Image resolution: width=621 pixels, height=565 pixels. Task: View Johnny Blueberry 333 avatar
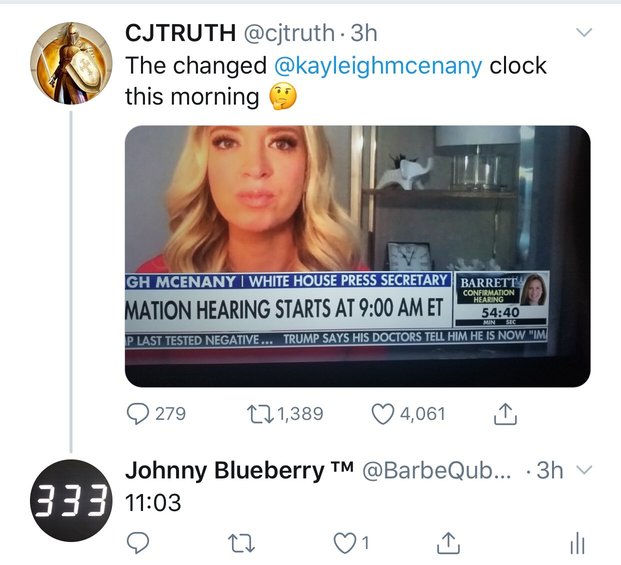[x=71, y=500]
